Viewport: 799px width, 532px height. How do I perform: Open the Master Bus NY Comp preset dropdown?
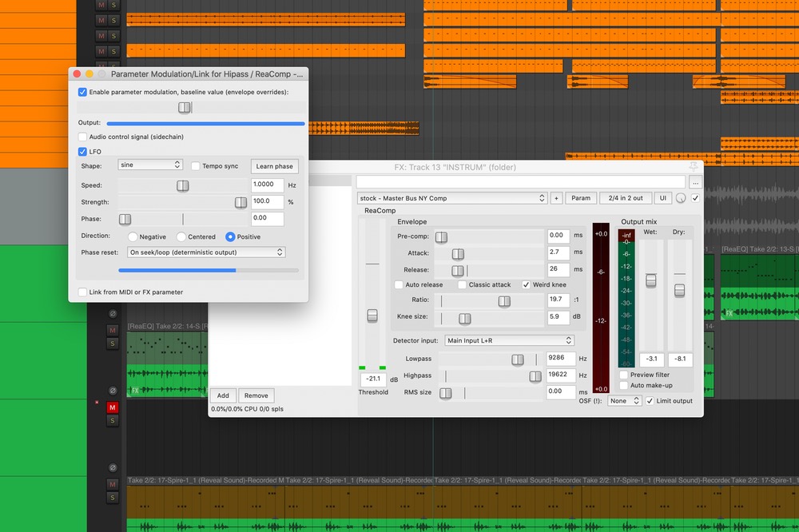[451, 198]
